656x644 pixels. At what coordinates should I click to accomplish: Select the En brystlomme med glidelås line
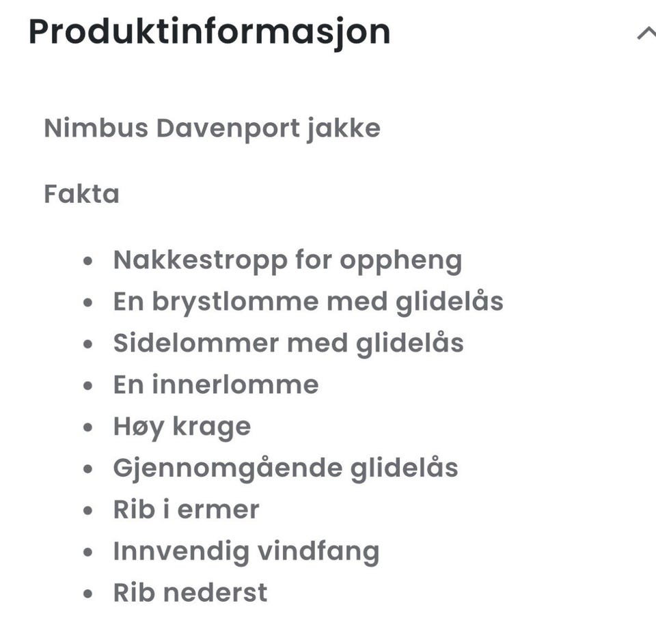click(308, 302)
